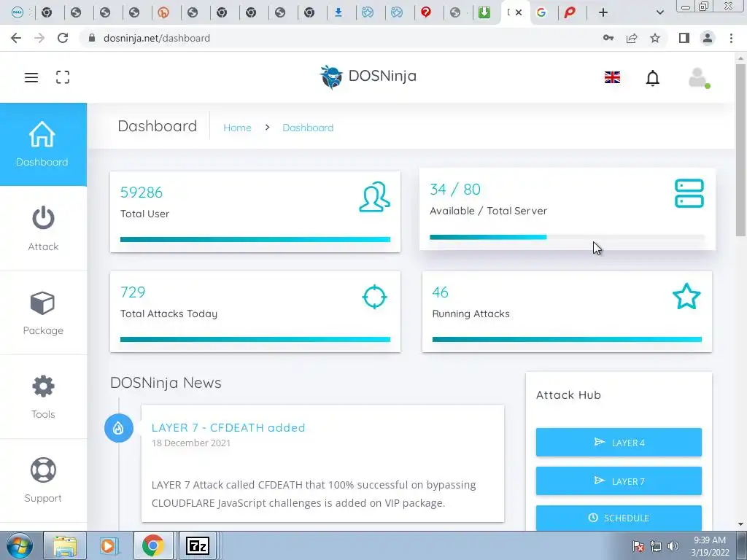Image resolution: width=747 pixels, height=560 pixels.
Task: Open the Package sidebar item
Action: (43, 313)
